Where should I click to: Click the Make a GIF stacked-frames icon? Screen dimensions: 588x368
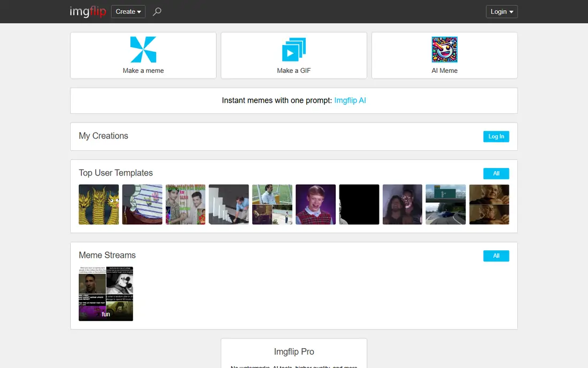293,50
